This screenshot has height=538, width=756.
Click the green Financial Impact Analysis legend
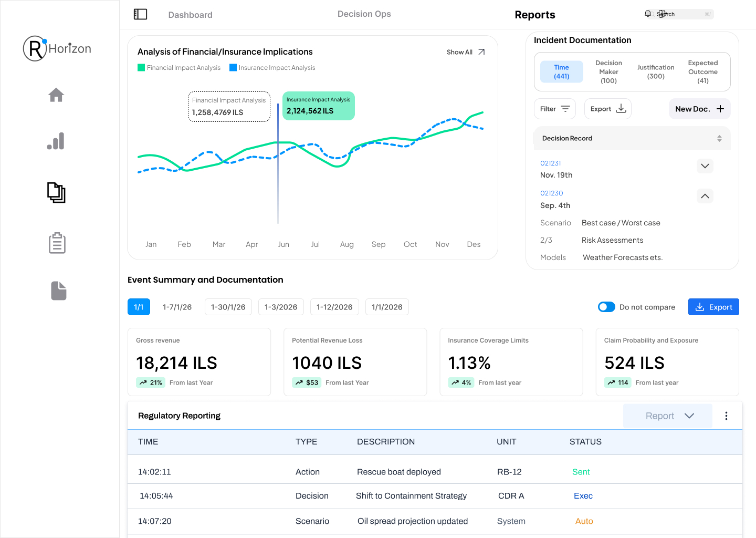coord(179,68)
